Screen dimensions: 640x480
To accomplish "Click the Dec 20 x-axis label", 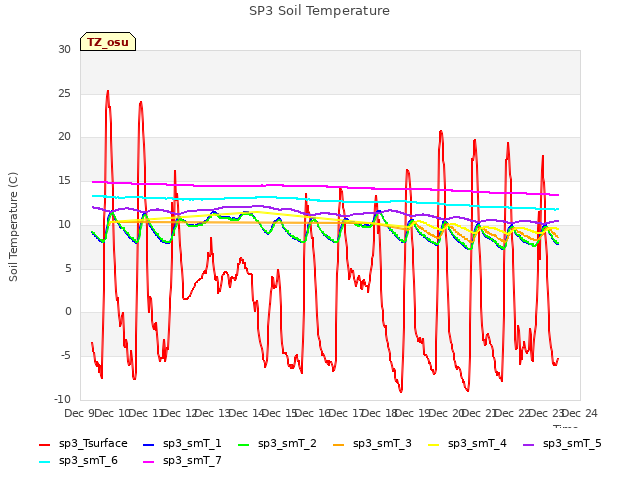I will pyautogui.click(x=446, y=413).
